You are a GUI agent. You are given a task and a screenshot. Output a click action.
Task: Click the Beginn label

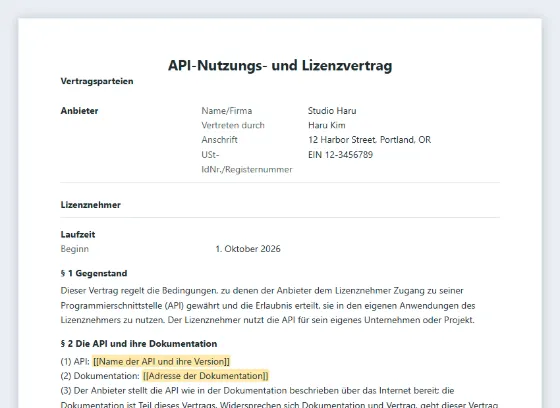75,249
